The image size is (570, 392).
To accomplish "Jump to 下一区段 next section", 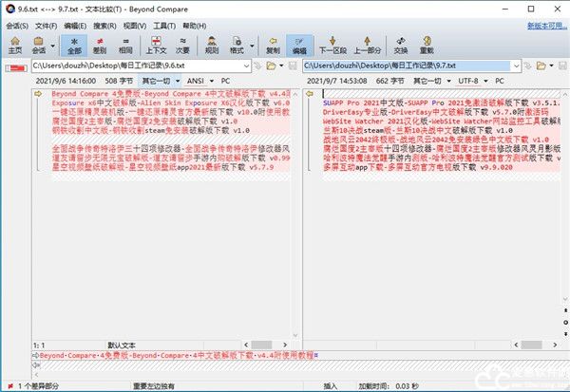I will (332, 46).
